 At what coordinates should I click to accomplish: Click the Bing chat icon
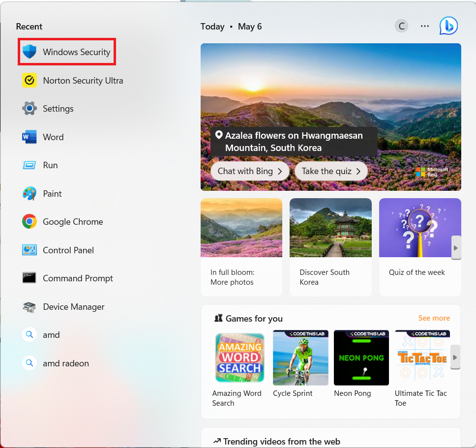(x=448, y=26)
